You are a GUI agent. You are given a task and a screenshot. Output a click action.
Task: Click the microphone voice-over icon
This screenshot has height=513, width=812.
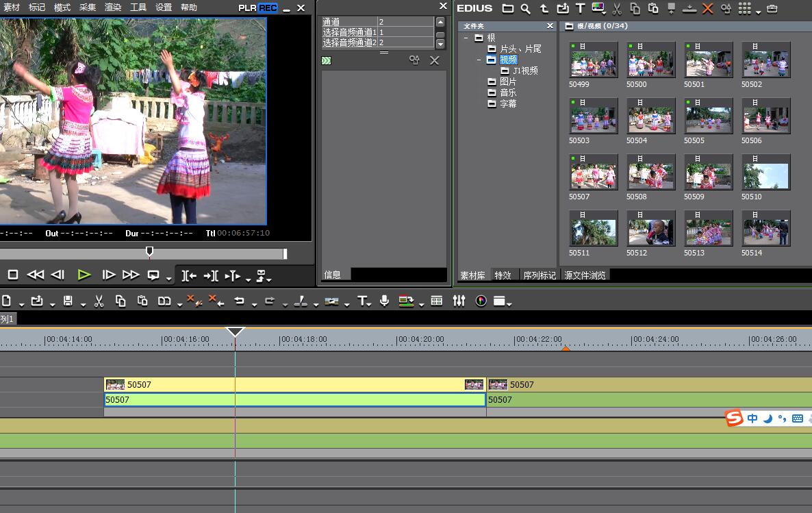point(384,301)
